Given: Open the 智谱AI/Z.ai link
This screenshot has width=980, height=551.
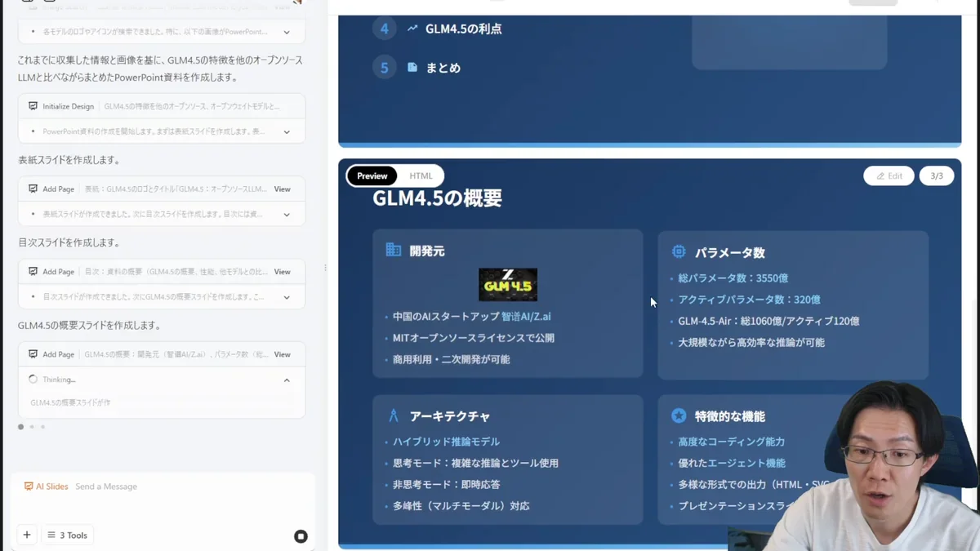Looking at the screenshot, I should (526, 317).
